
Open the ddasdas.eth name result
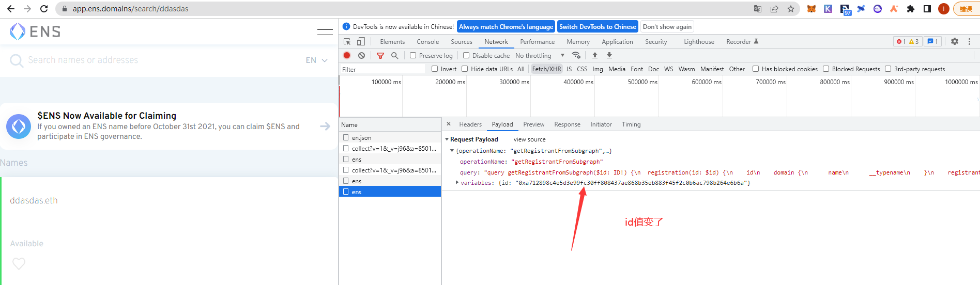click(34, 200)
